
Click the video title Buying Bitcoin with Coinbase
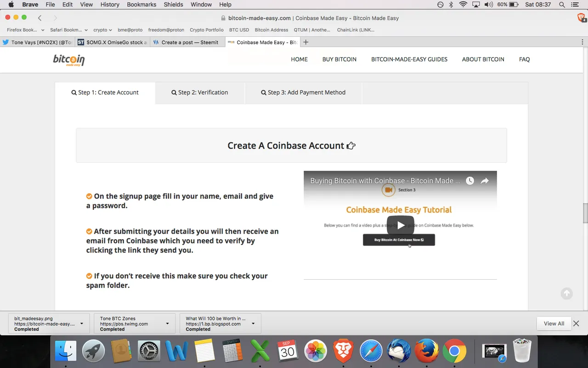pyautogui.click(x=385, y=181)
